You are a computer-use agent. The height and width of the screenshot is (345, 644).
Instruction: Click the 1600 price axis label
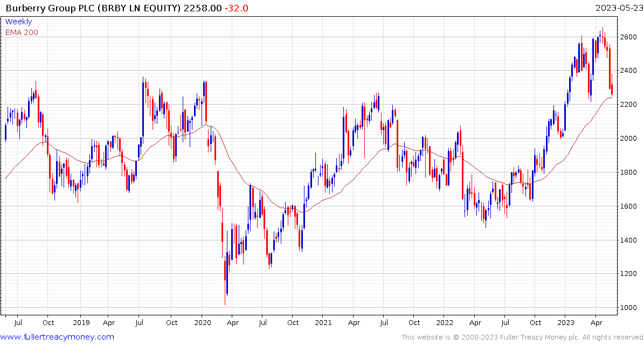tap(628, 206)
